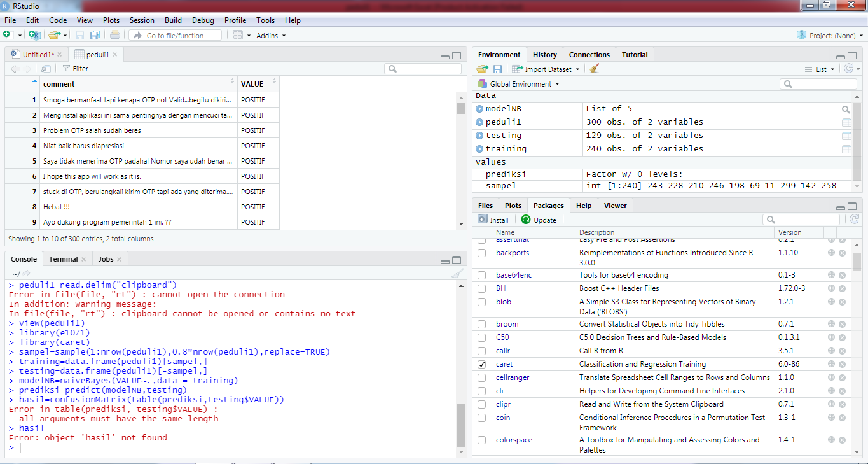The height and width of the screenshot is (464, 868).
Task: Create a new project with toolbar icon
Action: point(34,35)
